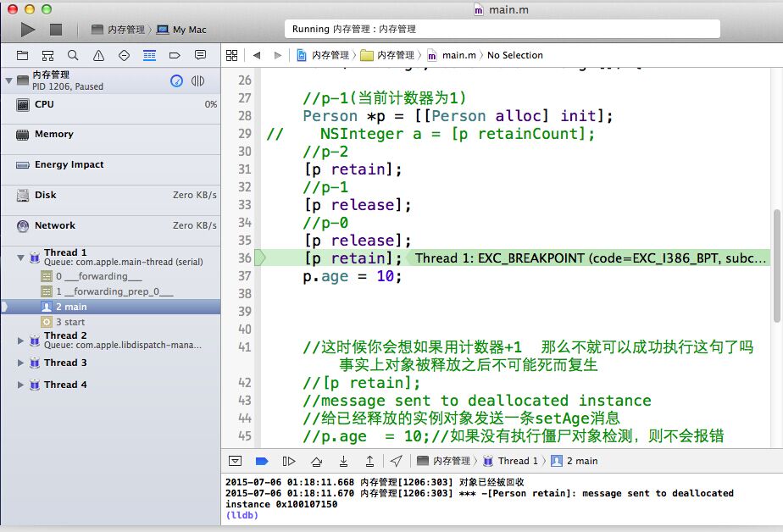Click Thread 1 in the debug bar
Viewport: 783px width, 532px height.
(x=510, y=461)
